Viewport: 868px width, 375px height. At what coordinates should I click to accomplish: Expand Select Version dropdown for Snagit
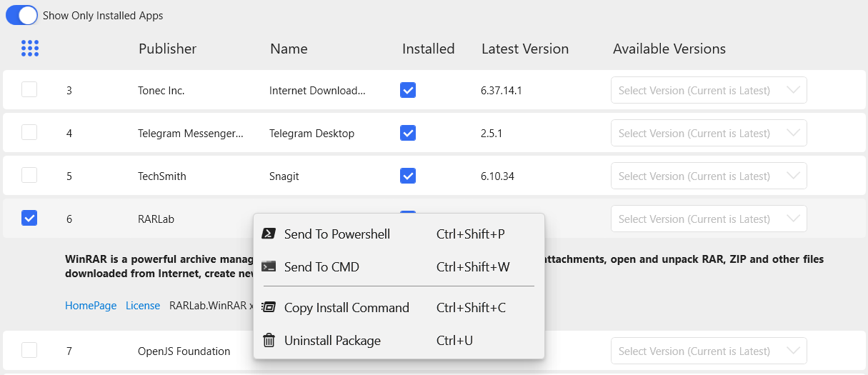click(x=709, y=176)
